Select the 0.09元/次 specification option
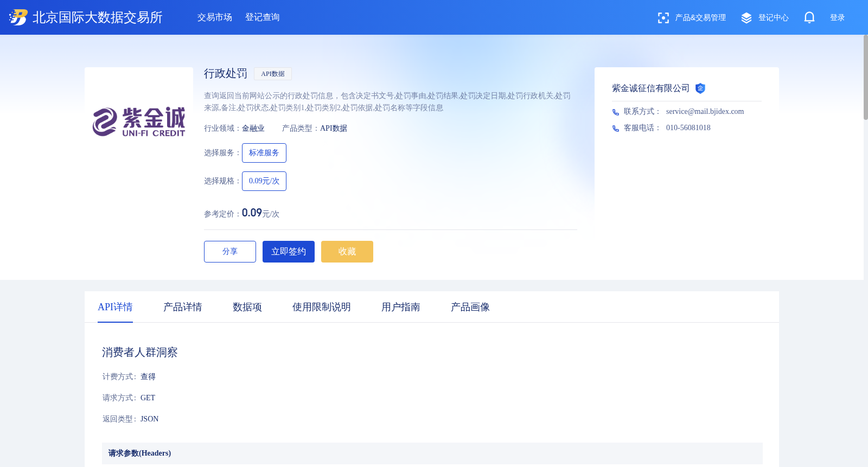This screenshot has width=868, height=467. (264, 181)
